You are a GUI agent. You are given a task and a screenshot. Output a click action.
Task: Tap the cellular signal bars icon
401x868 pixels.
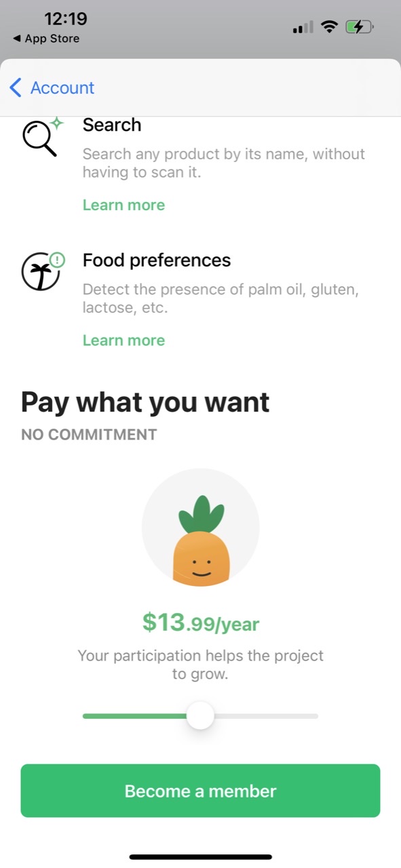tap(301, 27)
